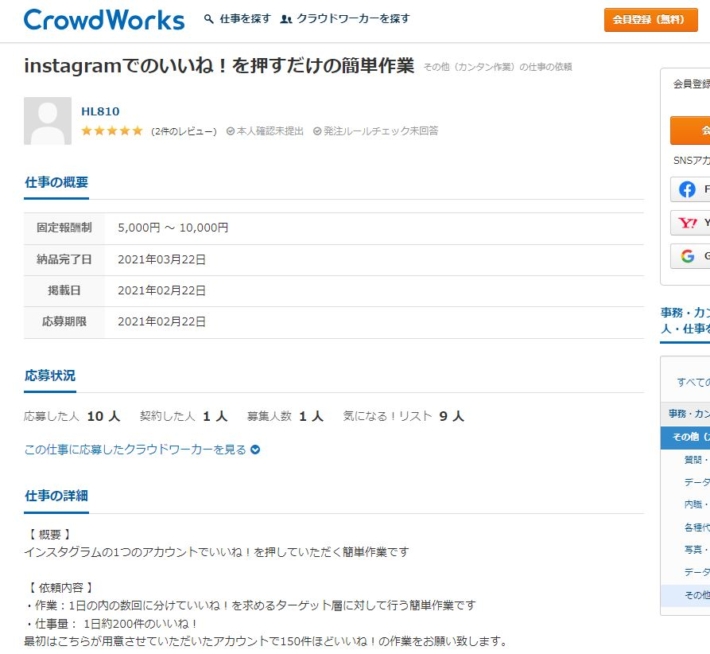Image resolution: width=710 pixels, height=654 pixels.
Task: Click the magnifier search icon
Action: coord(209,19)
